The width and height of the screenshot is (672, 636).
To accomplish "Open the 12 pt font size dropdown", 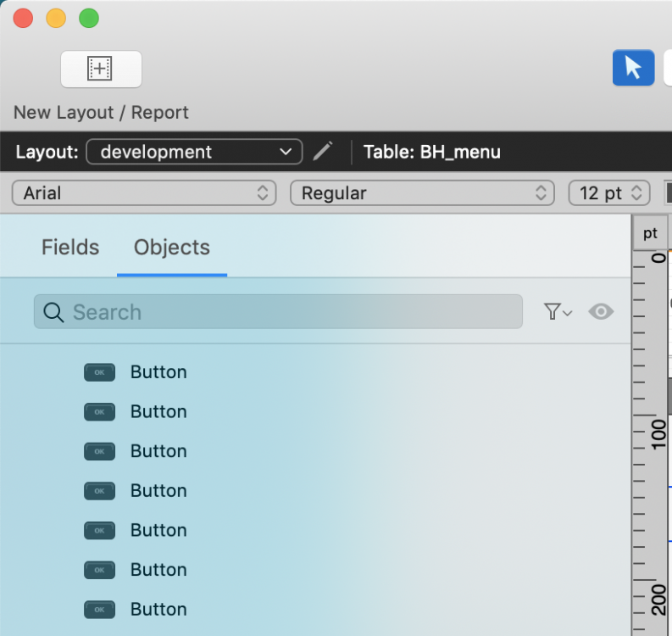I will pyautogui.click(x=609, y=193).
